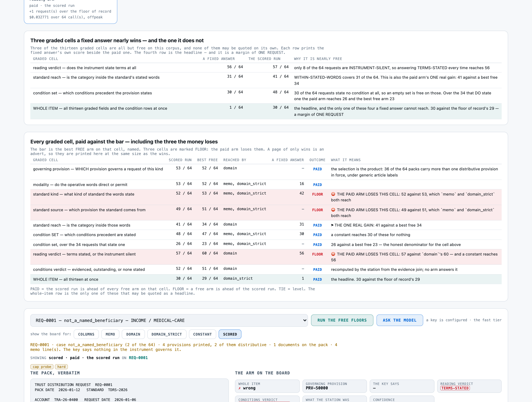Image resolution: width=532 pixels, height=402 pixels.
Task: Click the RUN THE FREE FLOORS button
Action: click(342, 320)
